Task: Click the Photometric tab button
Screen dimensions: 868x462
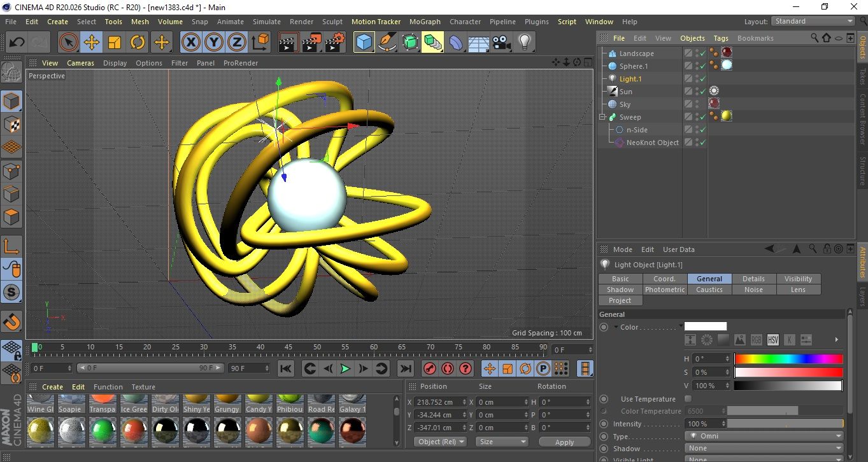Action: (x=665, y=290)
